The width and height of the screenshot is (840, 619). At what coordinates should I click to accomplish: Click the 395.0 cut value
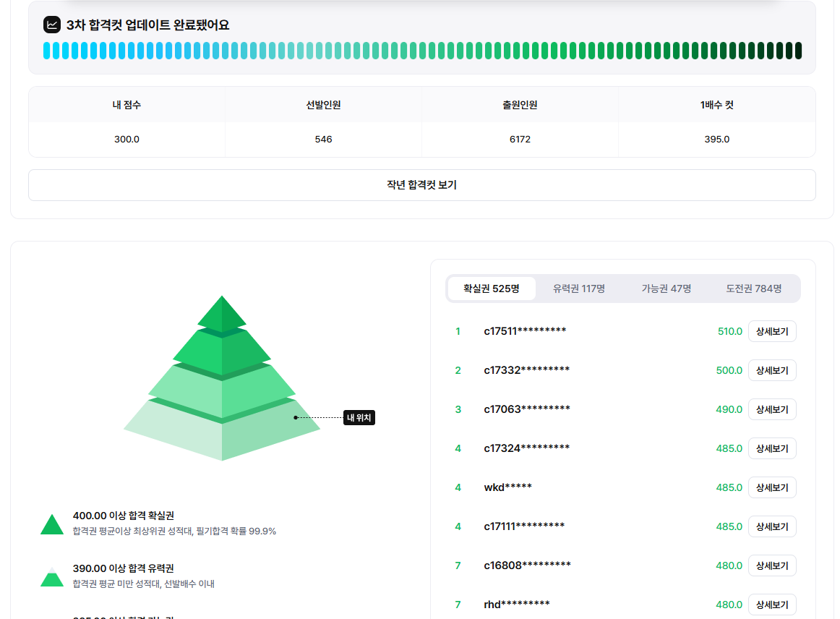717,140
